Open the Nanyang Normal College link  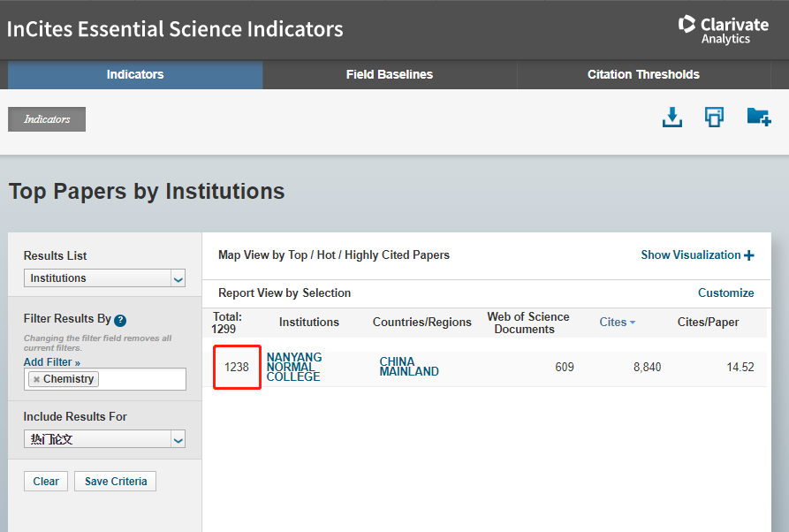(294, 367)
